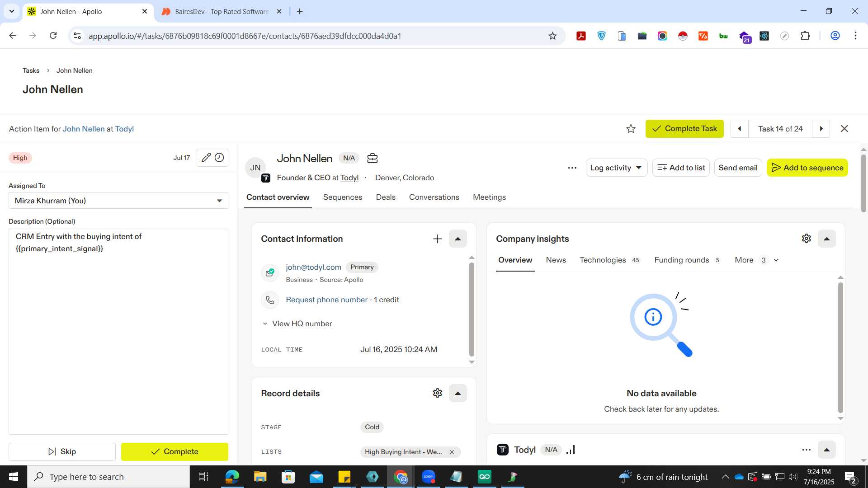Open the Todyl link in action item
The image size is (868, 488).
click(124, 129)
